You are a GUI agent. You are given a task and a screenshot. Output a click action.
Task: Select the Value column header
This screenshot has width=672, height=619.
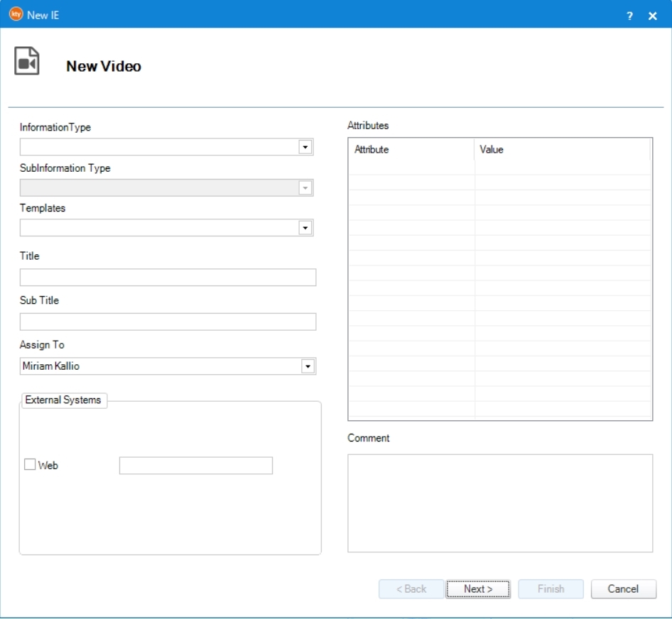click(x=561, y=150)
